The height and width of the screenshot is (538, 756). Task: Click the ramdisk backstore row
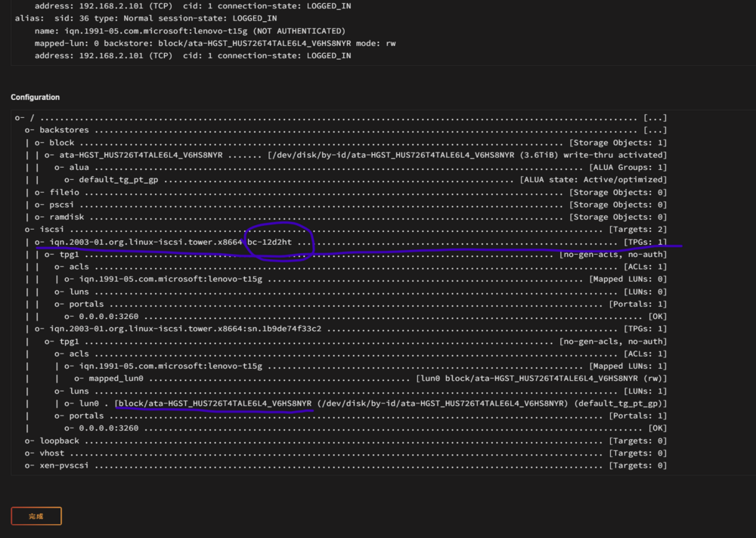[351, 217]
